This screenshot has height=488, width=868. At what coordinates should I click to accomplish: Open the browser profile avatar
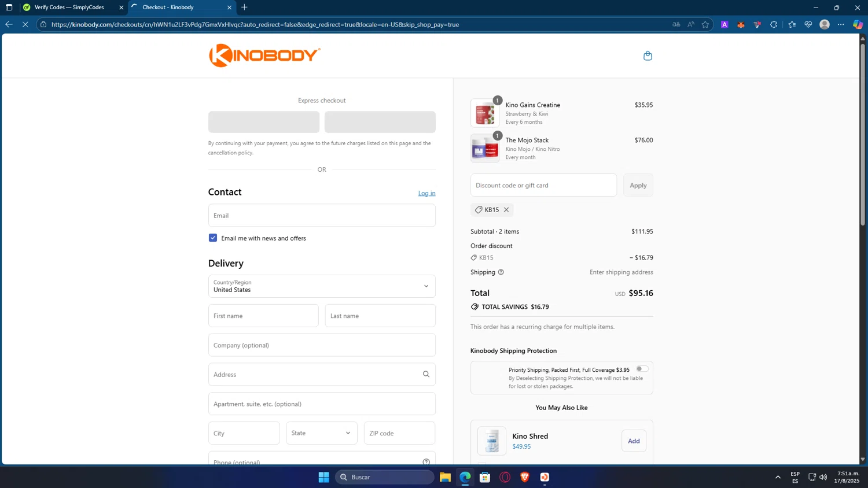(x=825, y=24)
